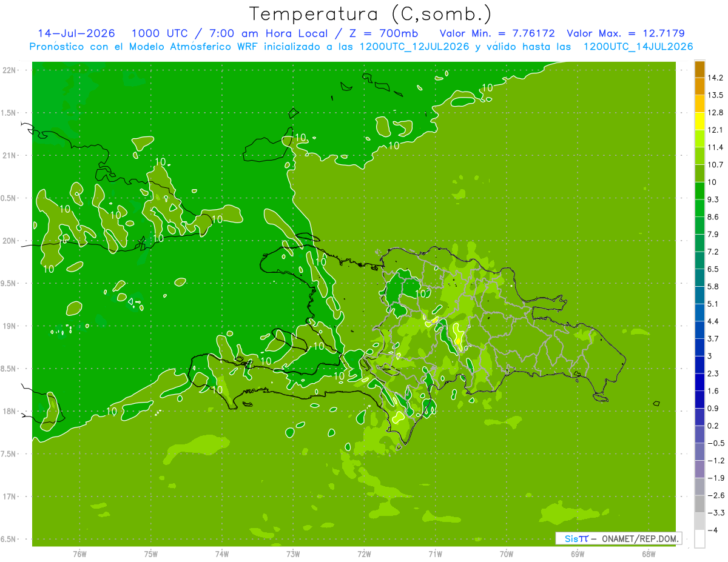Click the "72W" longitude axis label
This screenshot has height=562, width=728.
coord(364,554)
